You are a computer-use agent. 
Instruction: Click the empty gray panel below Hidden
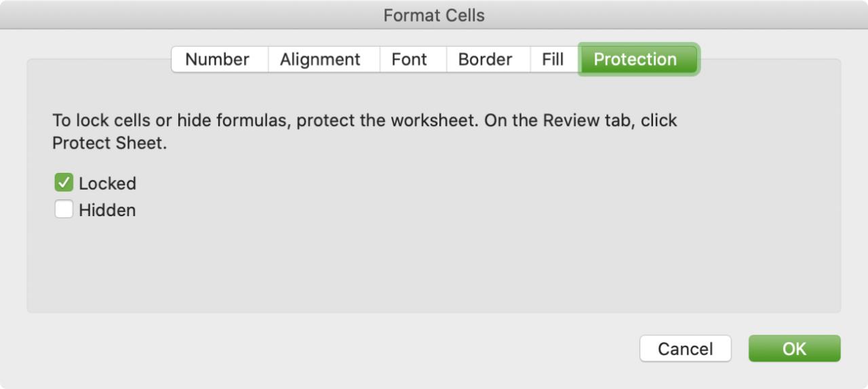pyautogui.click(x=434, y=268)
